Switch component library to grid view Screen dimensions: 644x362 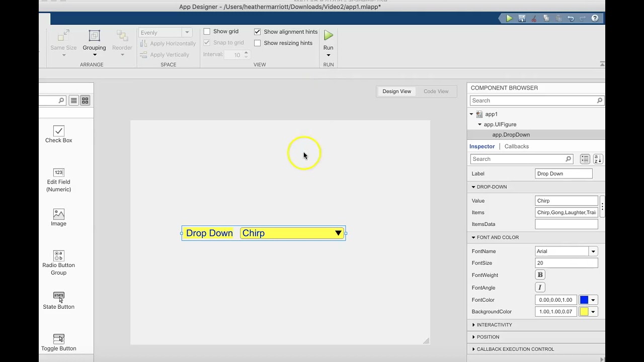pos(85,101)
